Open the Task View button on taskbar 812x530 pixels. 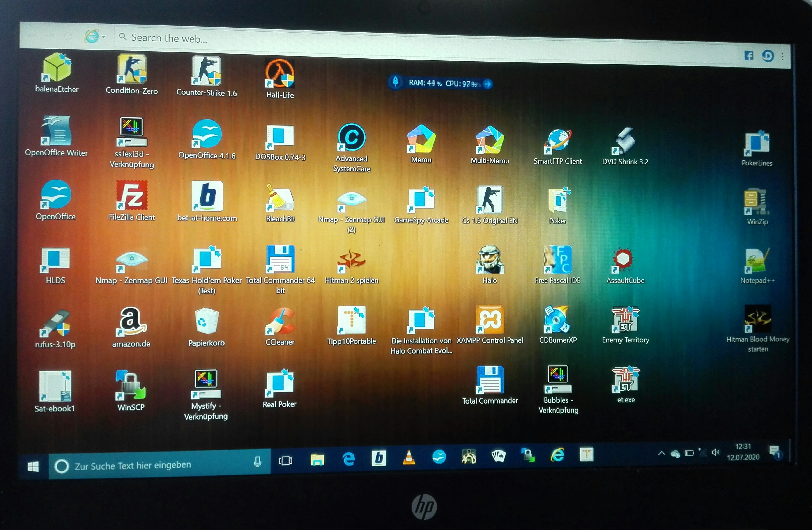[x=285, y=461]
